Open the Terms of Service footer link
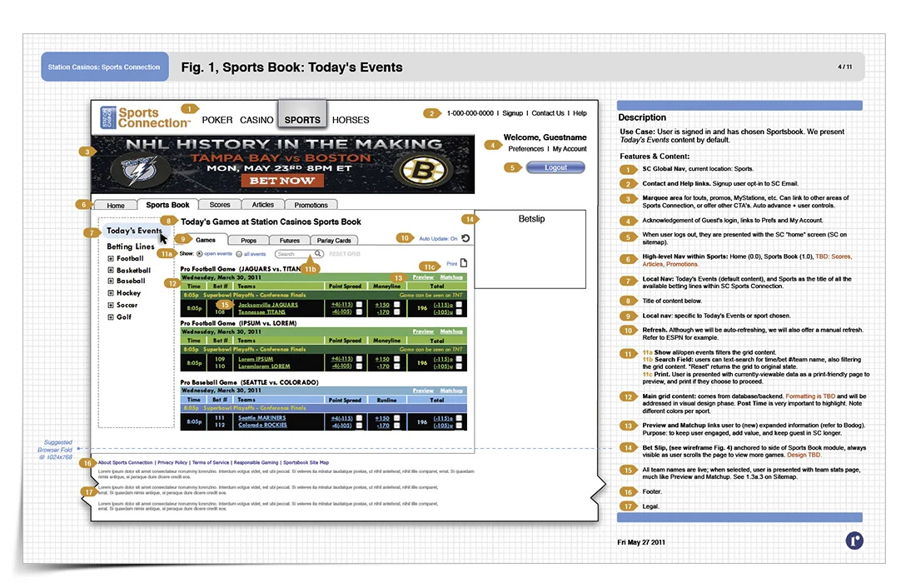901x588 pixels. coord(211,462)
